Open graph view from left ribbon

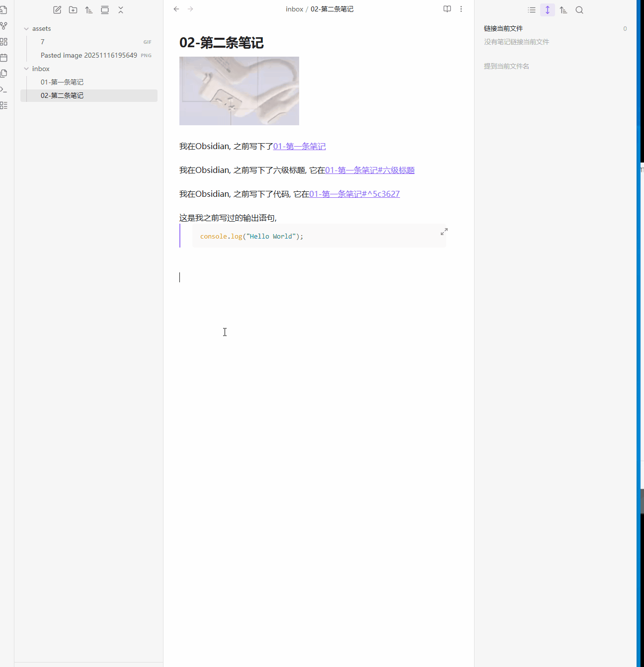click(4, 25)
